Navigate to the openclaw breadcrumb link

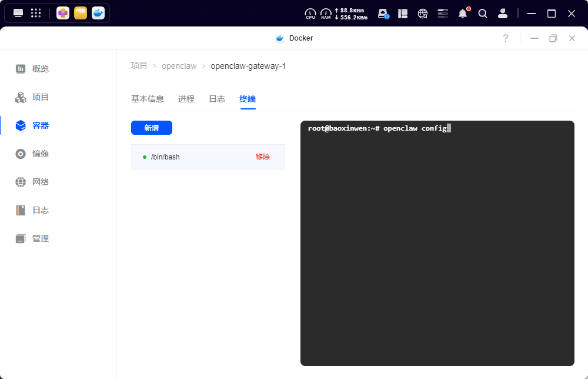click(x=179, y=66)
